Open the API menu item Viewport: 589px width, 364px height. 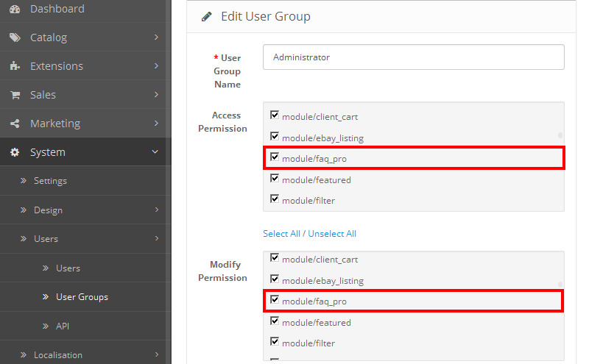(x=62, y=326)
